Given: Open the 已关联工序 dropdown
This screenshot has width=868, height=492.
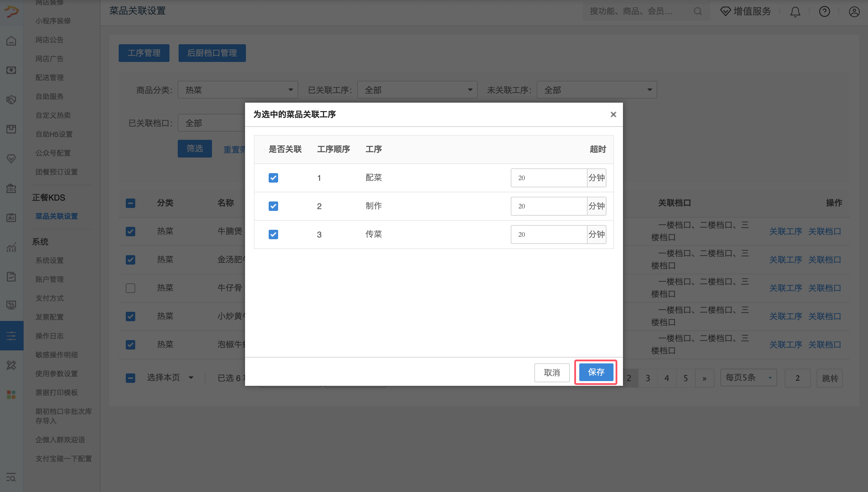Looking at the screenshot, I should (x=417, y=90).
